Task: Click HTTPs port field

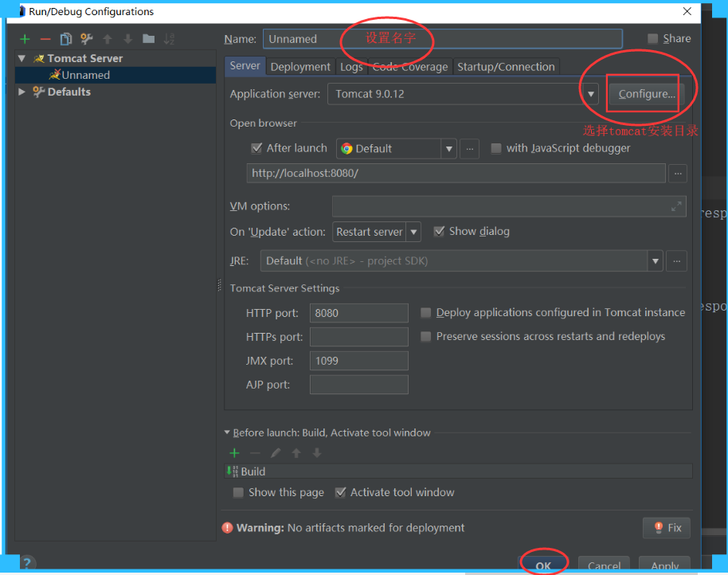Action: pos(359,337)
